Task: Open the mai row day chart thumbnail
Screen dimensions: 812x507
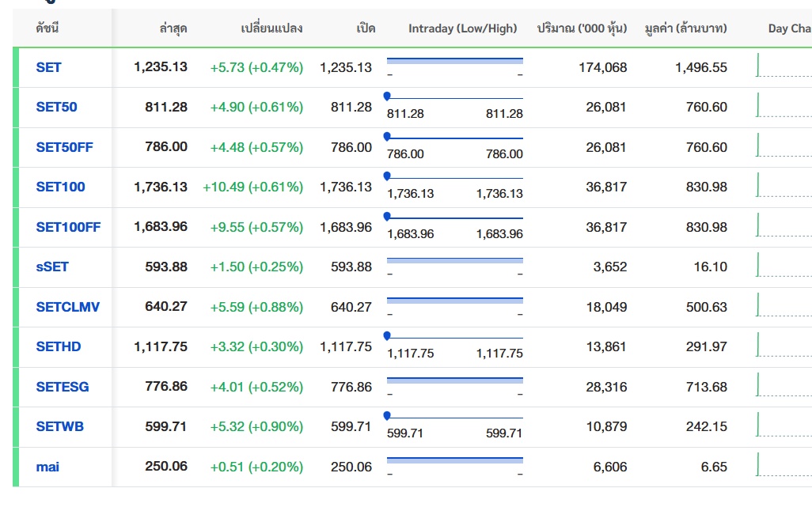Action: [x=784, y=464]
